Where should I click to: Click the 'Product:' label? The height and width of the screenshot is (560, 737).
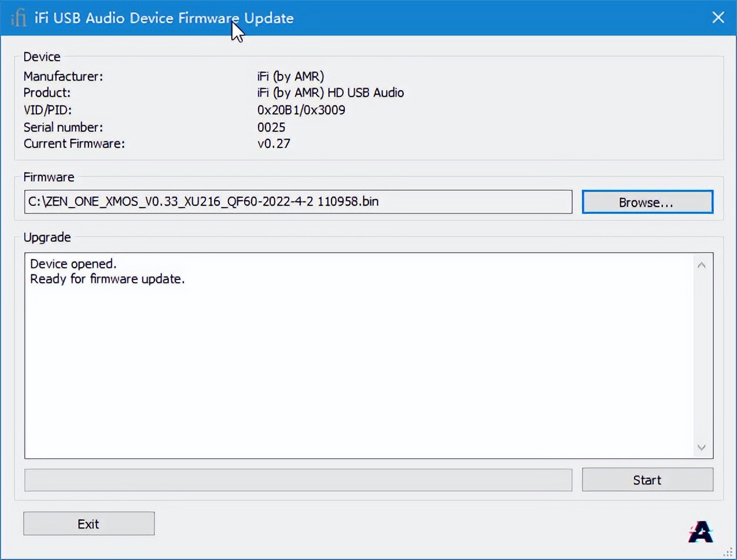(x=47, y=93)
